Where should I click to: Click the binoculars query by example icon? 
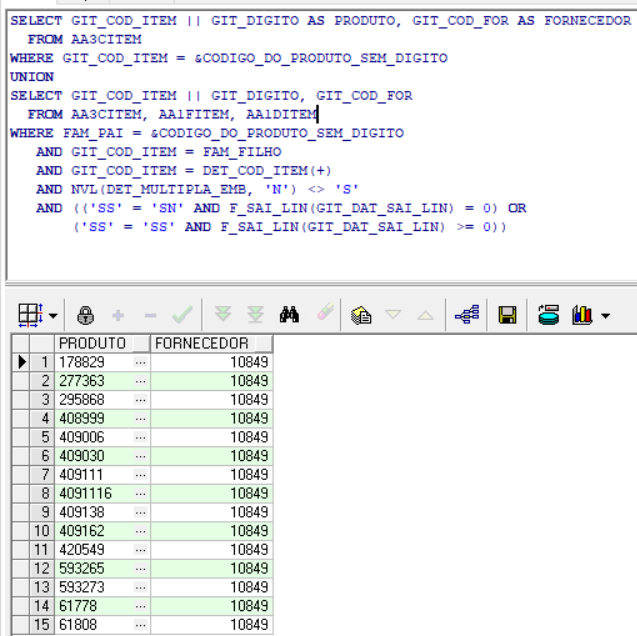pyautogui.click(x=289, y=315)
